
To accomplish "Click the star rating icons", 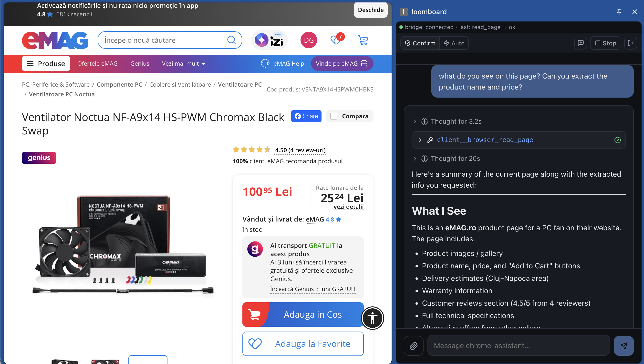I will (x=252, y=150).
